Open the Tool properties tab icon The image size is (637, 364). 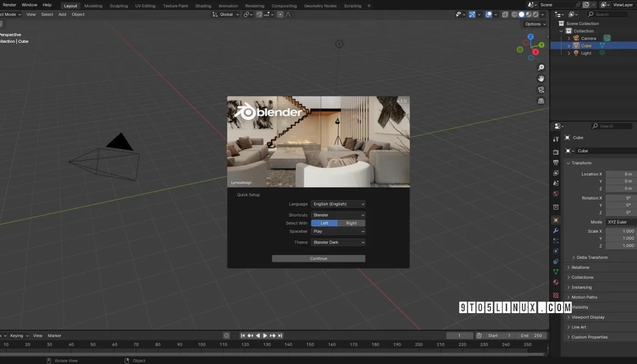[556, 139]
